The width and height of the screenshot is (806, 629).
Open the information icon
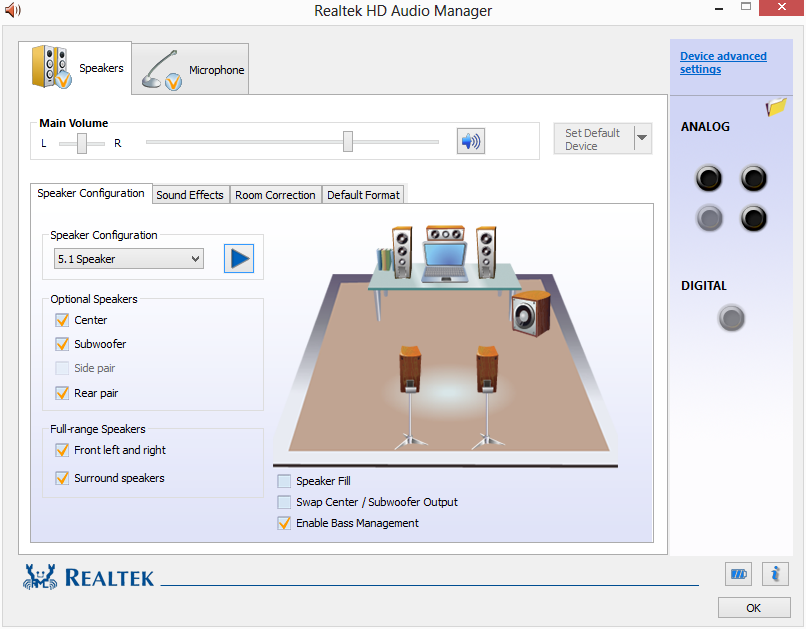(775, 574)
